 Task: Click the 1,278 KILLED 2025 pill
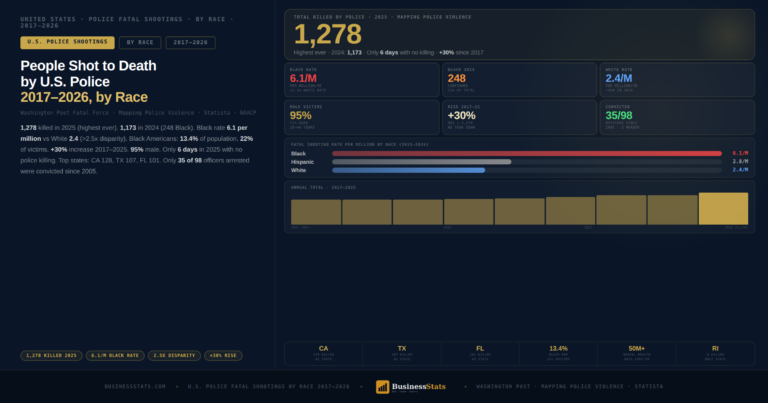[x=51, y=356]
